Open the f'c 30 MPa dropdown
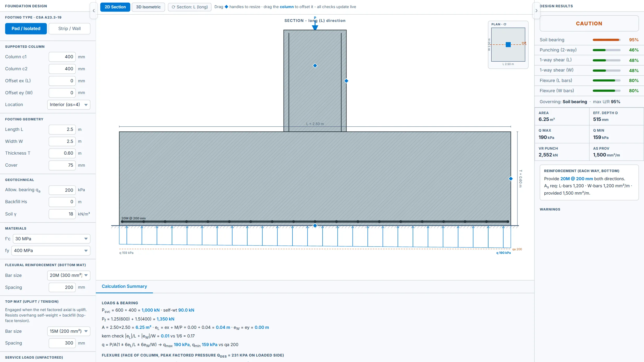The image size is (644, 362). tap(51, 239)
